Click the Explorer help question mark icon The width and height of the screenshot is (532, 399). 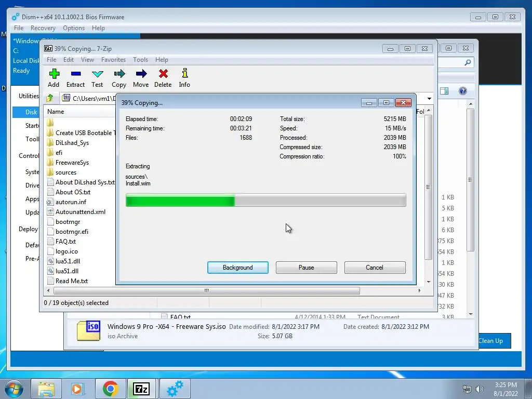pyautogui.click(x=463, y=91)
